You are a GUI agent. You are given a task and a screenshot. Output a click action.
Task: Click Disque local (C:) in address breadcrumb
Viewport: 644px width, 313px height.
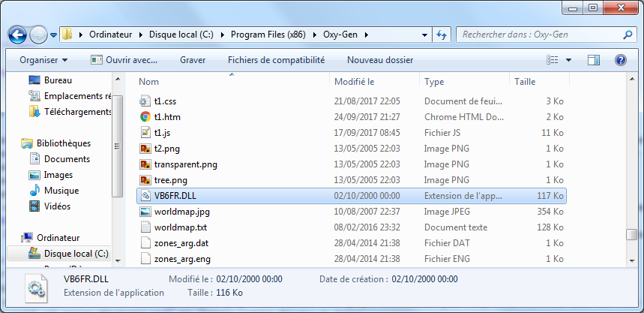click(181, 35)
